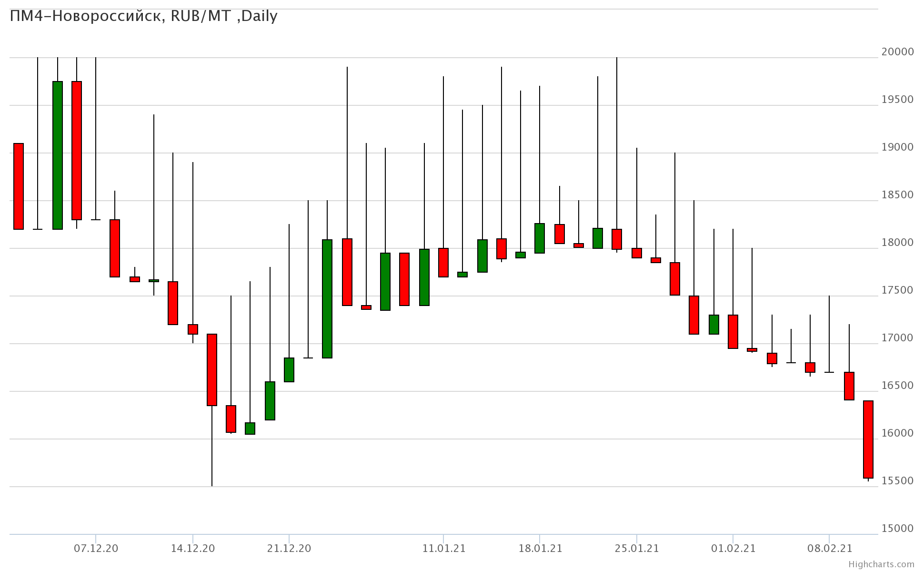Click the green candle above 18.01.21 label
Screen dimensions: 924x572
[x=540, y=238]
